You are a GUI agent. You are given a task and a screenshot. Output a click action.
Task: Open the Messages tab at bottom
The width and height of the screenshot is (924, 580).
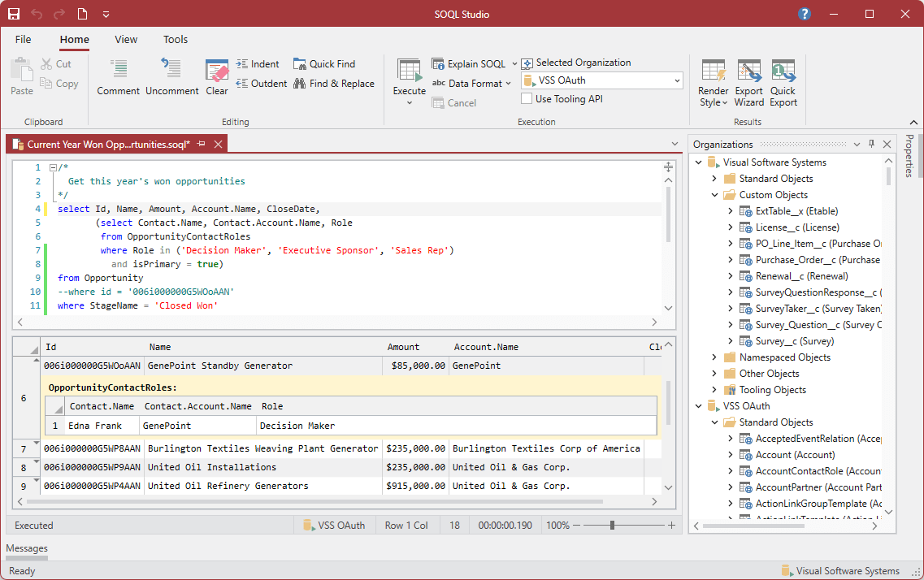[x=27, y=548]
